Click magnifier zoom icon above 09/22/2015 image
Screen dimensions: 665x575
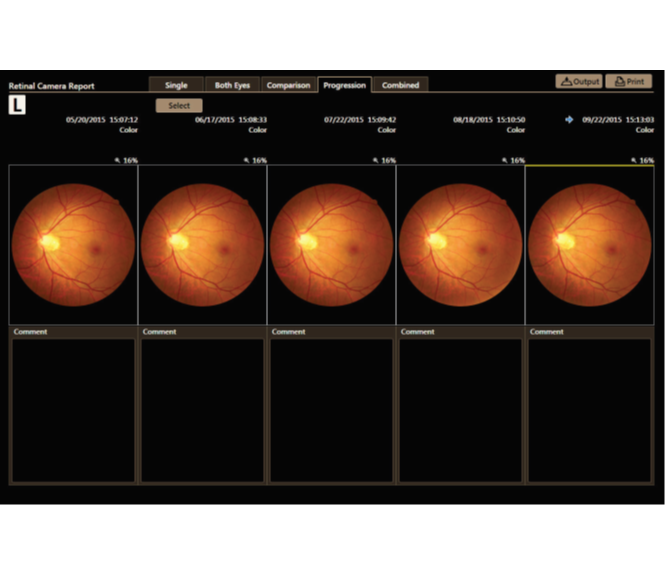(634, 160)
